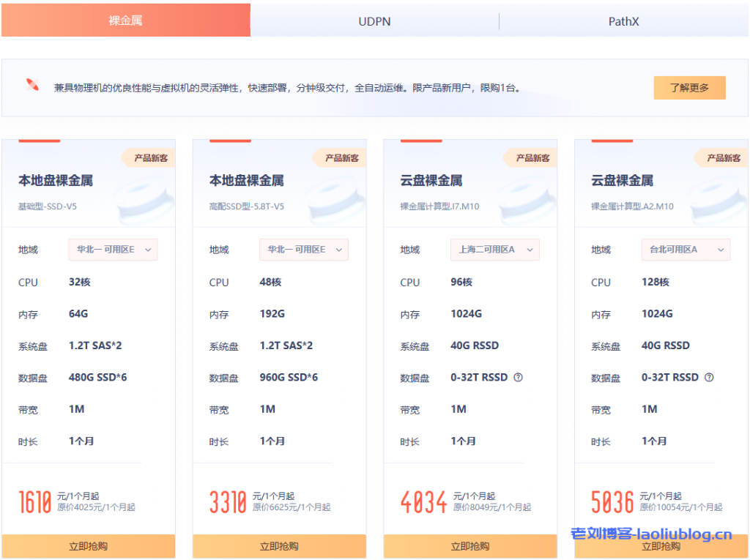Image resolution: width=750 pixels, height=560 pixels.
Task: Open the 上海二可用区A region dropdown
Action: [x=495, y=250]
